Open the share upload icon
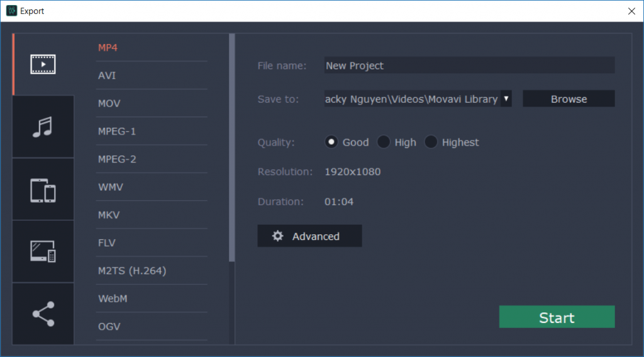The height and width of the screenshot is (357, 644). click(43, 314)
